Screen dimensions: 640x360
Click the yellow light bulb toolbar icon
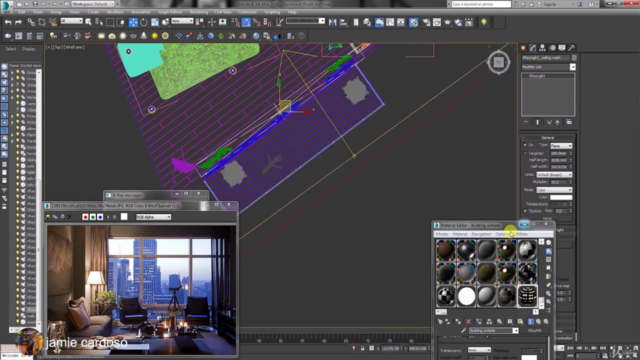pyautogui.click(x=484, y=22)
